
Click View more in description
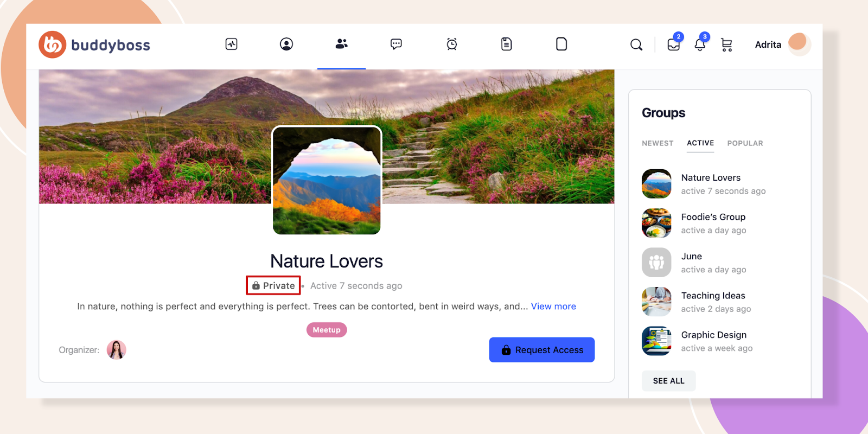pyautogui.click(x=553, y=307)
